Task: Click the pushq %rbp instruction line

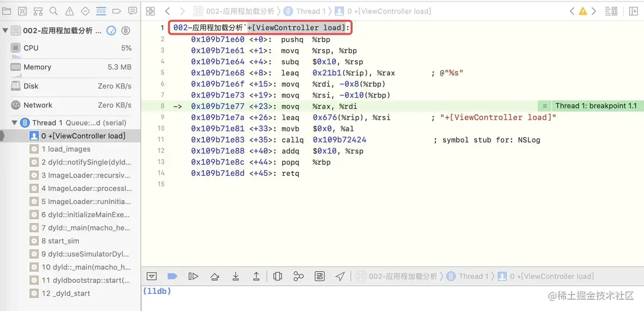Action: [x=261, y=39]
